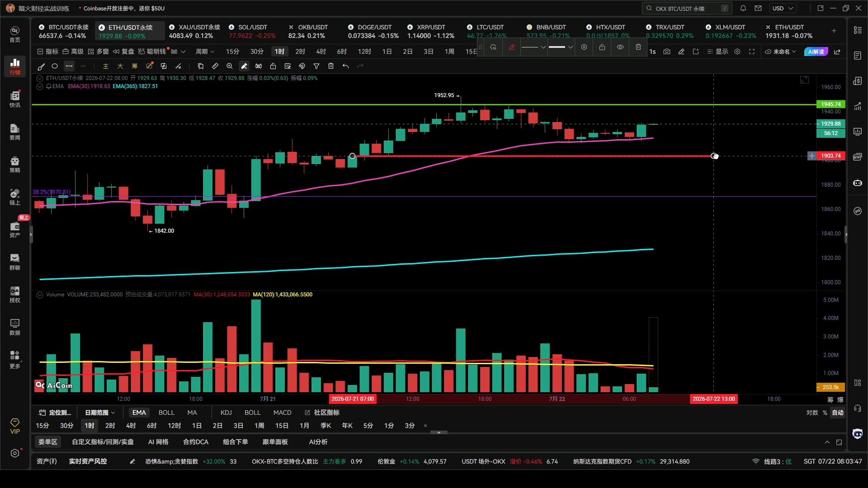Open 社区指标 community indicators
Screen dimensions: 868x488
point(322,413)
